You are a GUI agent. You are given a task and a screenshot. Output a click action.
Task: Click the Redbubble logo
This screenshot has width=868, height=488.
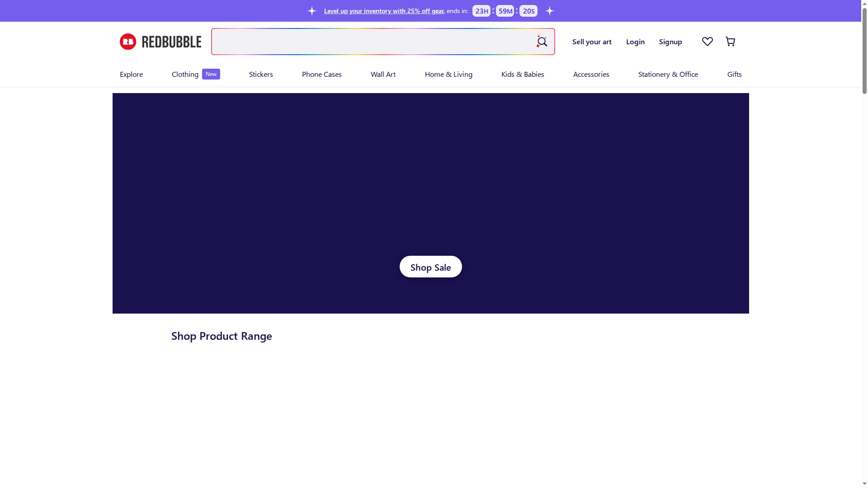[x=160, y=42]
